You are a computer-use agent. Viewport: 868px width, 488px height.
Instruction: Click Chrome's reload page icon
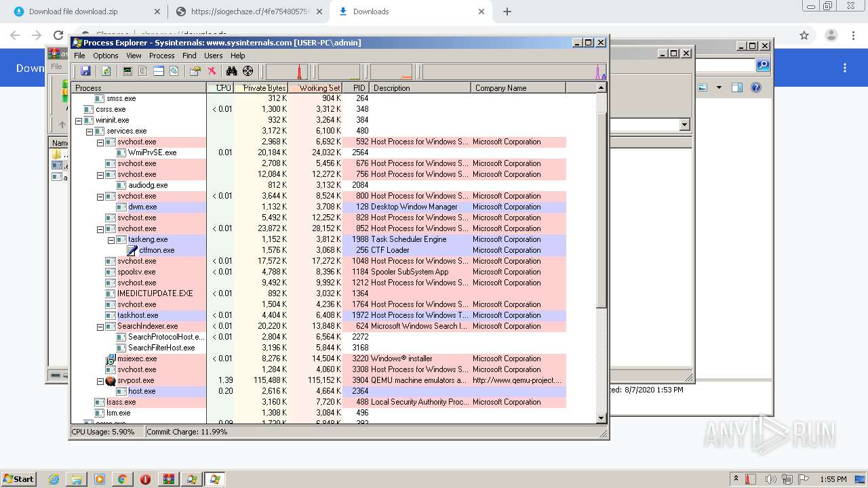[58, 35]
